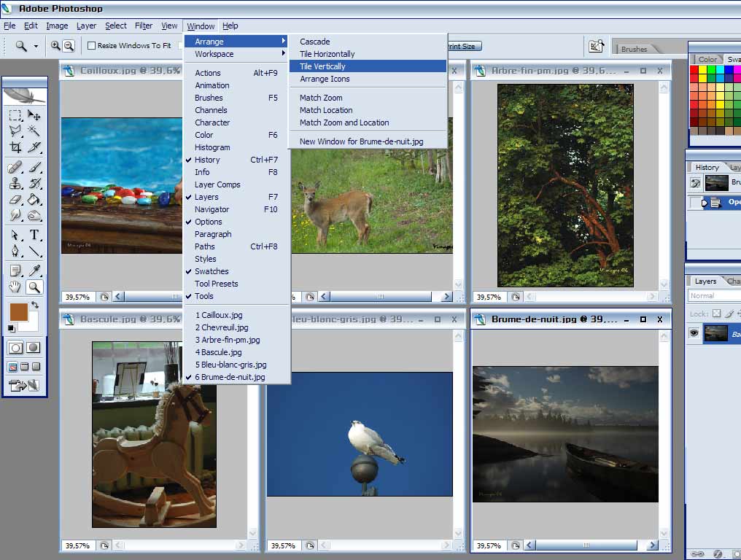741x560 pixels.
Task: Swap foreground and background colors
Action: (35, 305)
